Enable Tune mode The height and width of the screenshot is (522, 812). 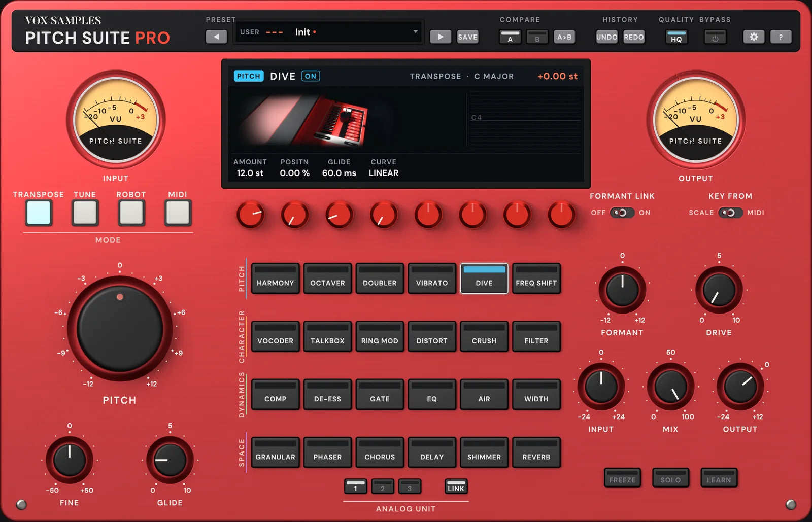point(85,213)
